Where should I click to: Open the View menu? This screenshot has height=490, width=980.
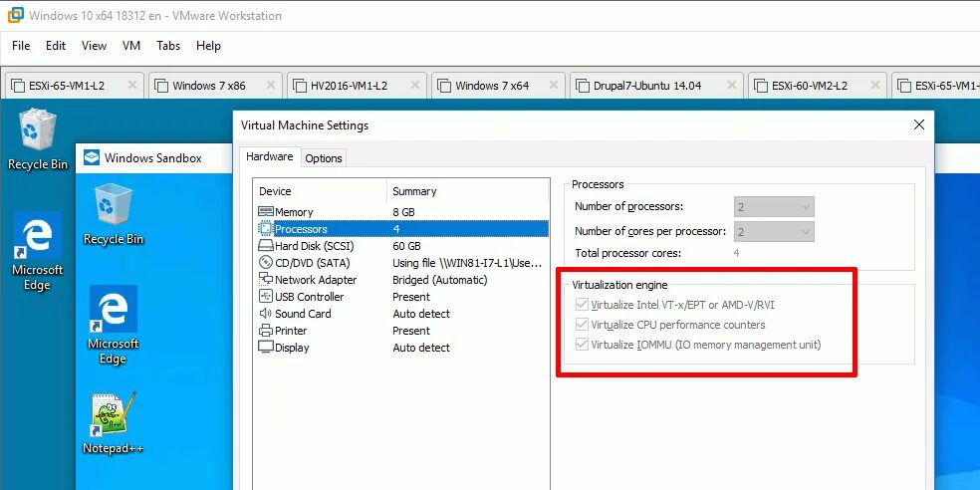[94, 46]
